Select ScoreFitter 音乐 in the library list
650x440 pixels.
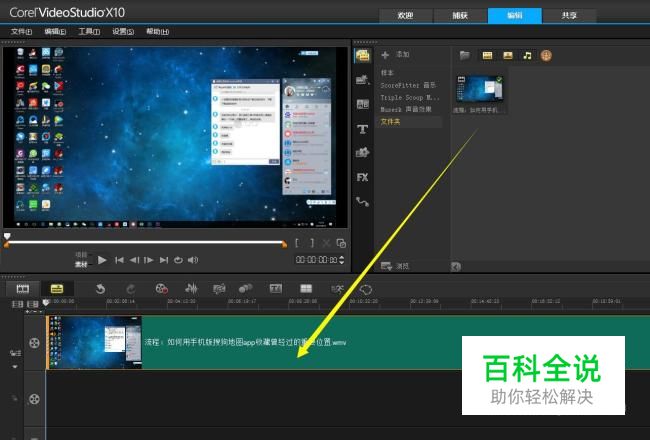point(408,85)
